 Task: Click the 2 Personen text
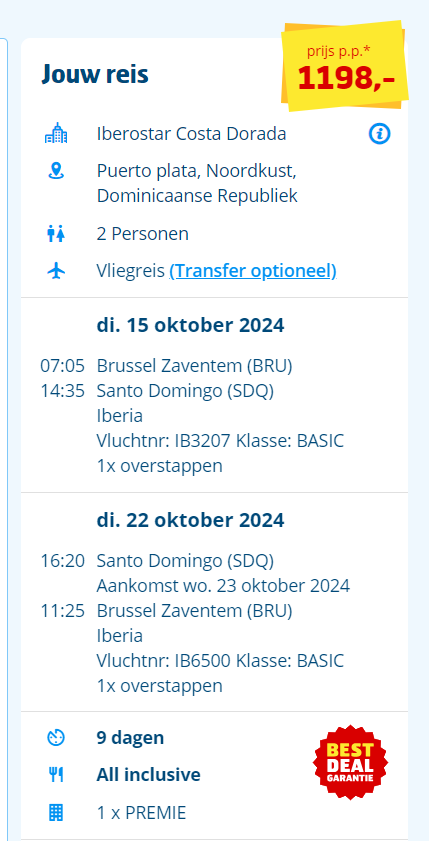pos(143,234)
